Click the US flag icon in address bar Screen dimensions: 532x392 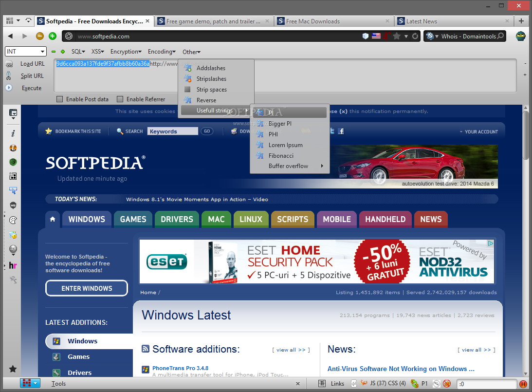[376, 36]
